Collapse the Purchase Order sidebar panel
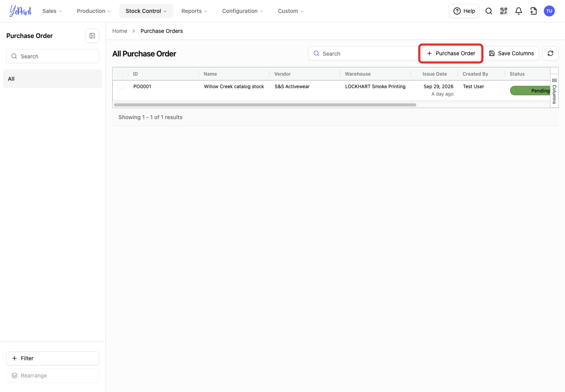 [x=92, y=36]
